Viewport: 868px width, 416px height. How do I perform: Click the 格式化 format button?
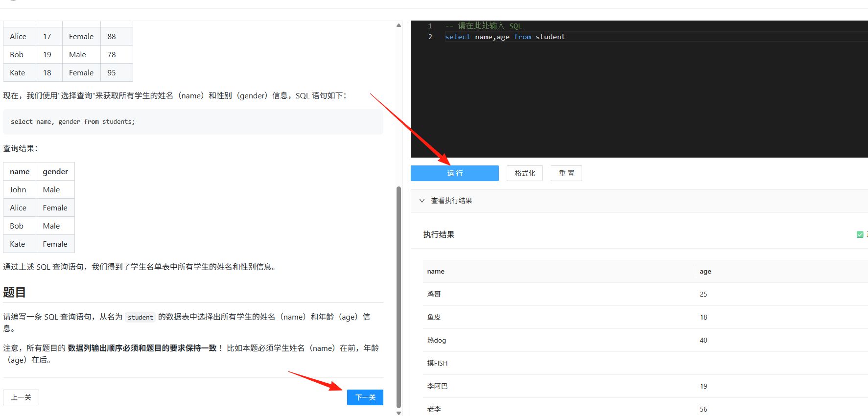click(x=525, y=173)
